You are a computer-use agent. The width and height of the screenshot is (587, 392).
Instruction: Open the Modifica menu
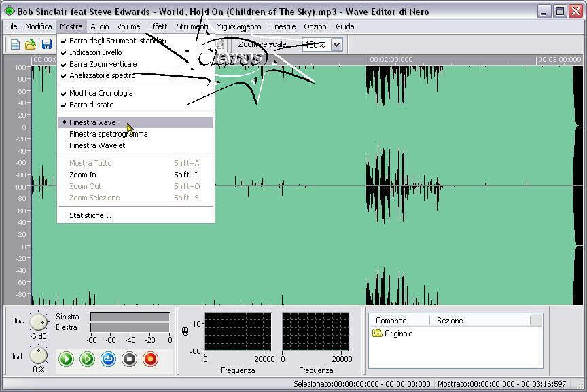[x=39, y=26]
